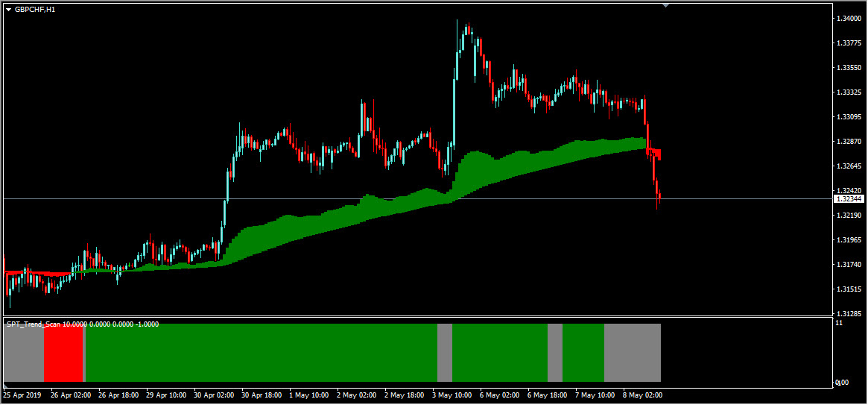Click the 1.32645 price scale label
868x405 pixels.
coord(849,166)
